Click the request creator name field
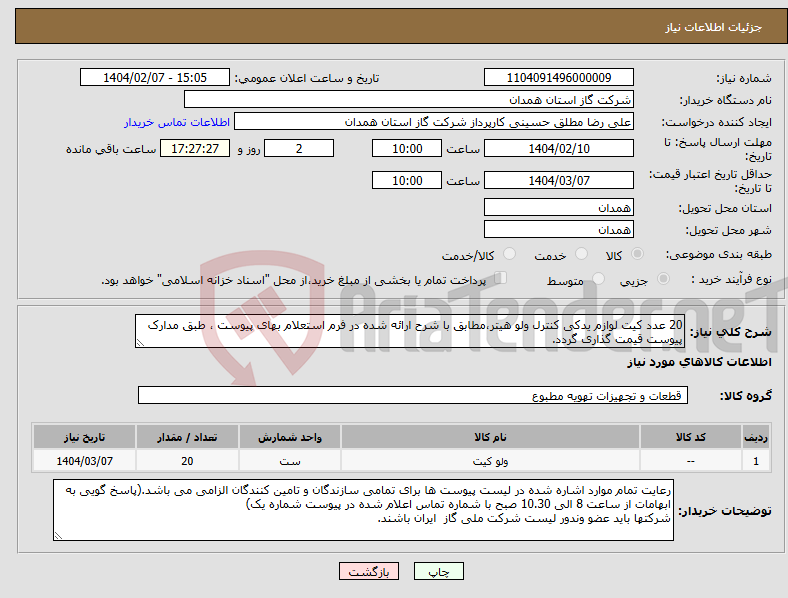 [x=434, y=122]
